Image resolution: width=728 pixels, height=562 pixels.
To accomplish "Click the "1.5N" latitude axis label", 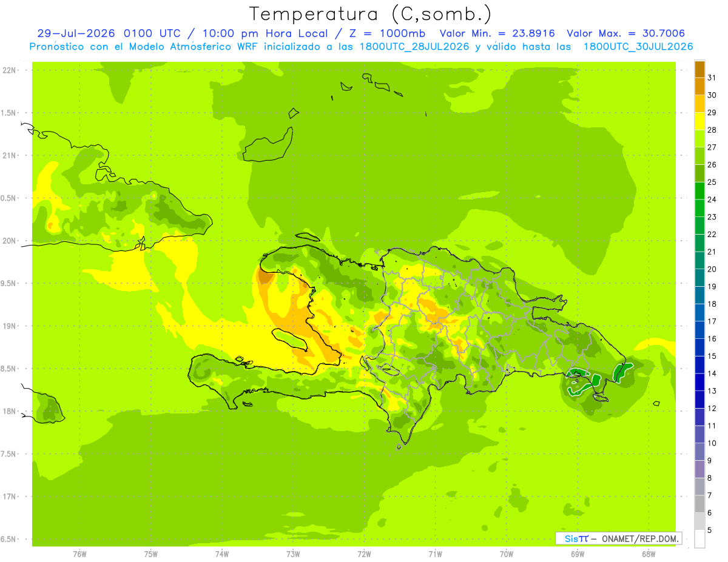I will pyautogui.click(x=8, y=113).
